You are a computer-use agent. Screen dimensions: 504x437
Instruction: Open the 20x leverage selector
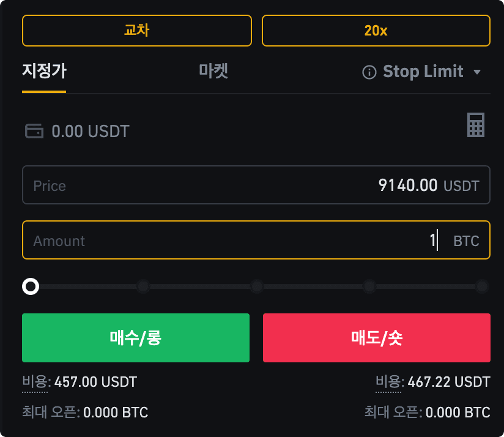tap(376, 31)
